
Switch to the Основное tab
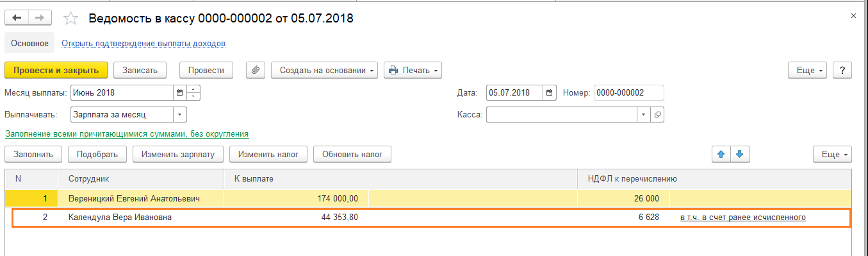pyautogui.click(x=30, y=43)
